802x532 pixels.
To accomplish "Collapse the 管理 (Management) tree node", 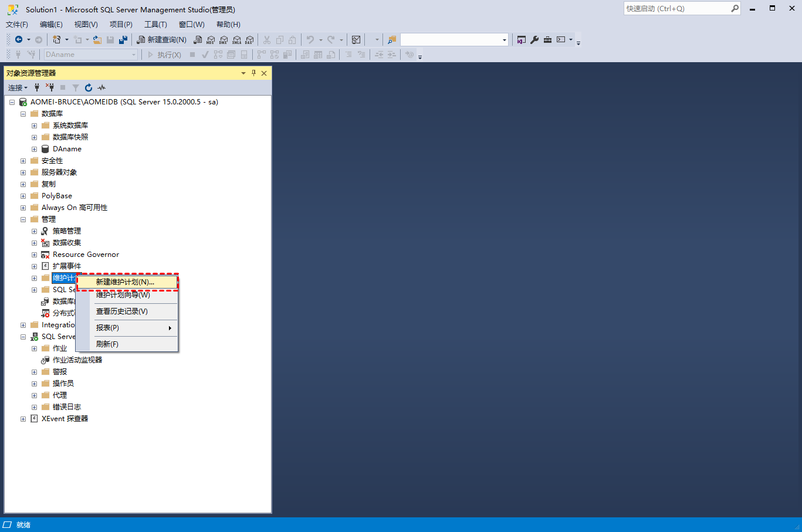I will point(23,219).
